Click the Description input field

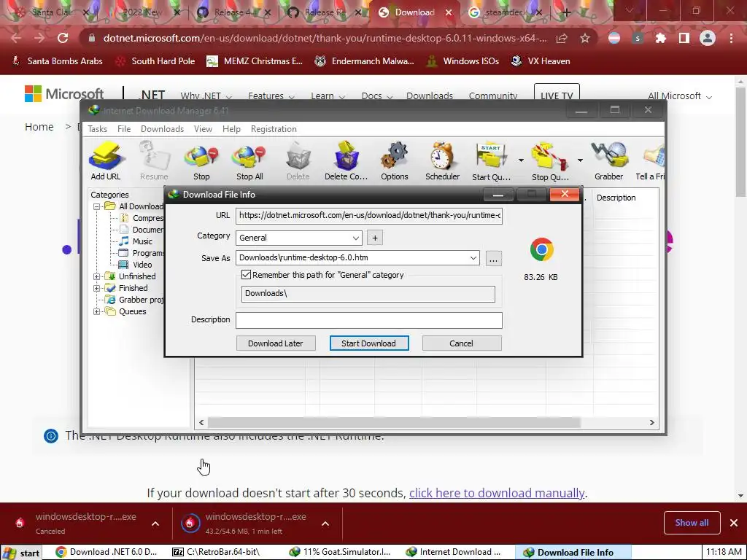click(368, 320)
